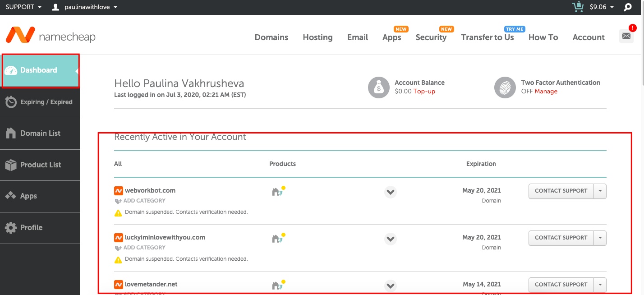The image size is (644, 295).
Task: Click the Products column header
Action: 282,164
